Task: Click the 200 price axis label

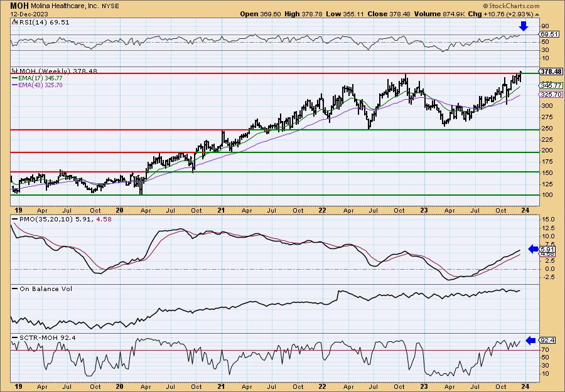Action: point(547,151)
